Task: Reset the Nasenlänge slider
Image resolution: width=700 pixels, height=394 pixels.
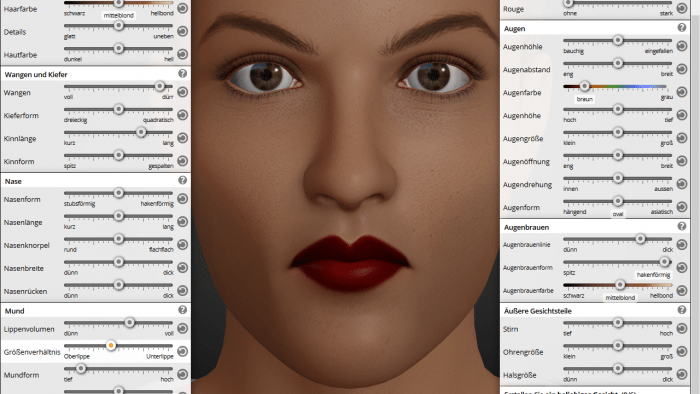Action: 183,222
